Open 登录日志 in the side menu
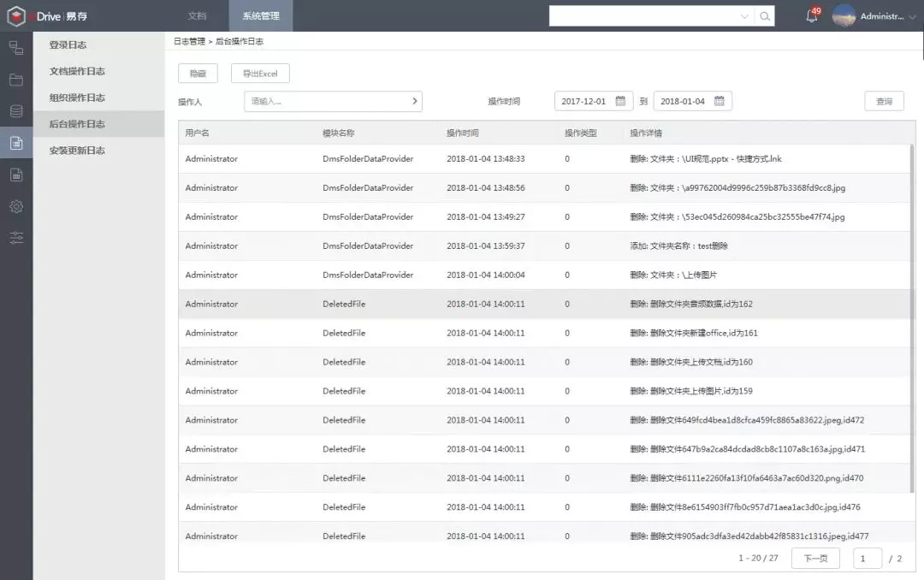The width and height of the screenshot is (924, 580). (x=68, y=44)
